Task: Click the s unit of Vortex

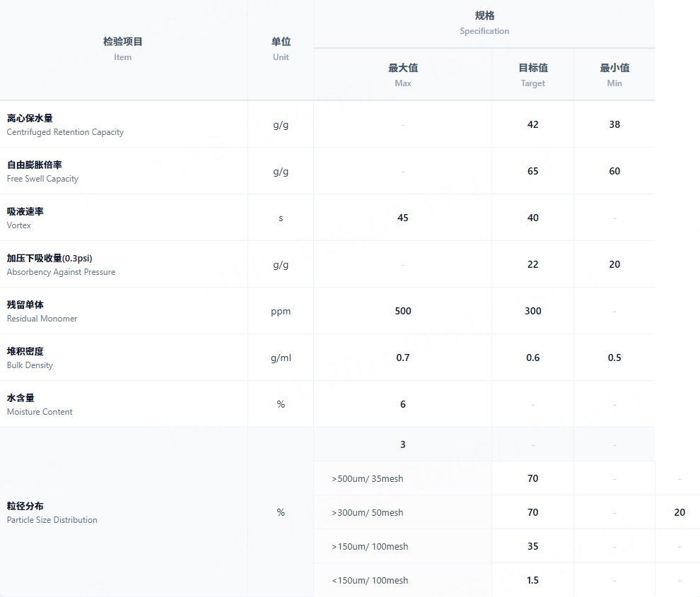Action: pyautogui.click(x=281, y=218)
